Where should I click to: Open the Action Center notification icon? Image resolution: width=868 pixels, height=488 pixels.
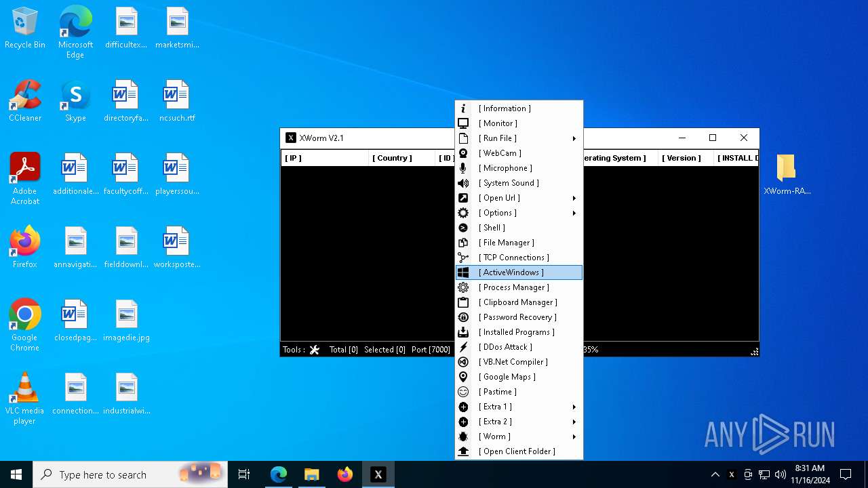[x=846, y=474]
